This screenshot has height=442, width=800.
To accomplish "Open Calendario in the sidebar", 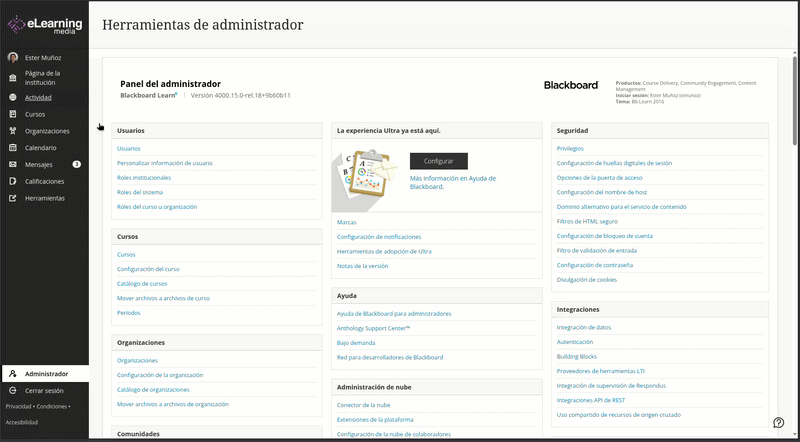I will [x=41, y=148].
